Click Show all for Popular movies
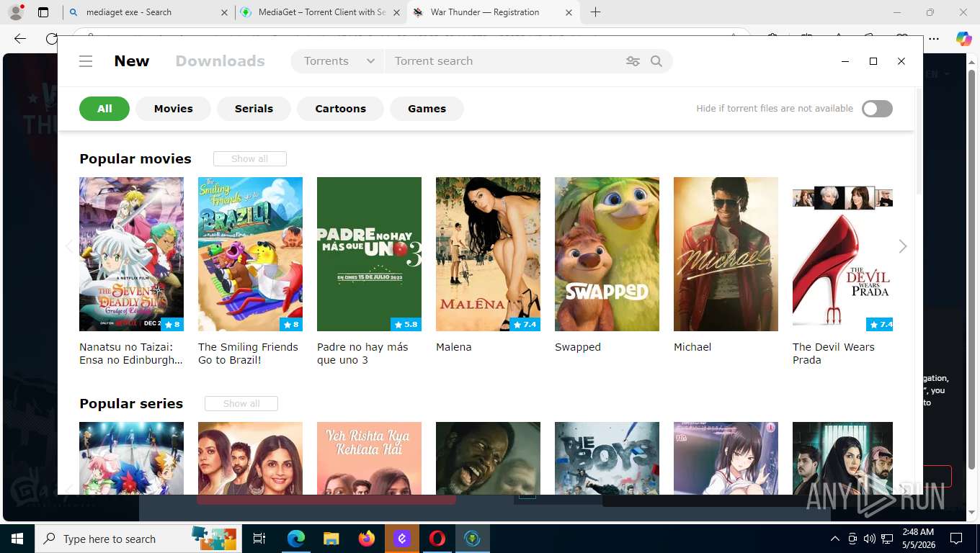The image size is (980, 553). point(249,158)
